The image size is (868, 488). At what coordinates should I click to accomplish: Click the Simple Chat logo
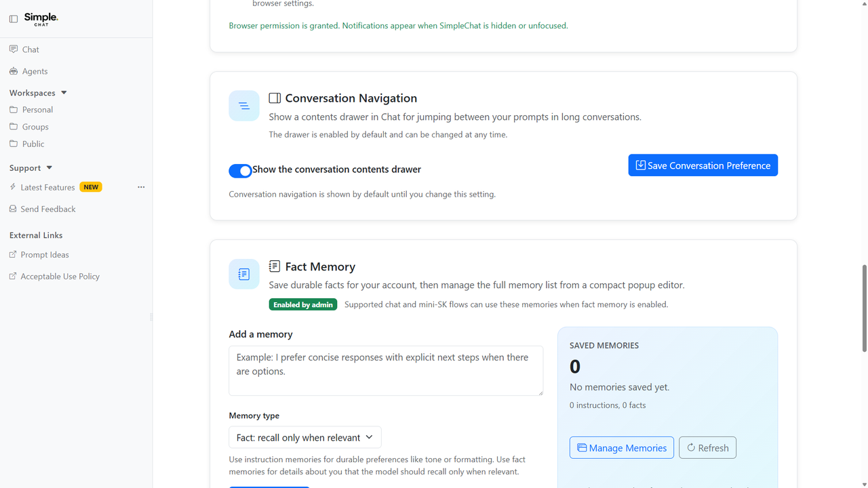[41, 19]
